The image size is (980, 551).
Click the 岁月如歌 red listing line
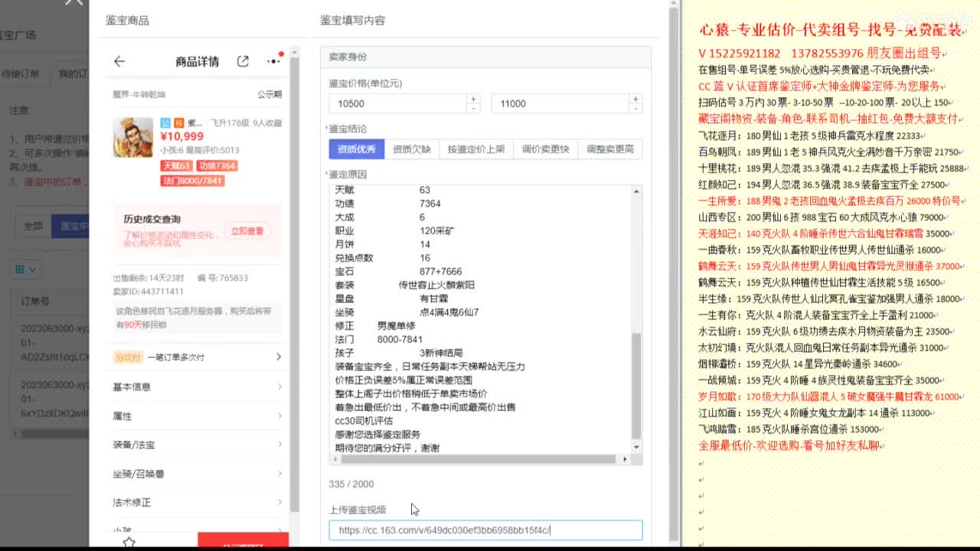[831, 396]
